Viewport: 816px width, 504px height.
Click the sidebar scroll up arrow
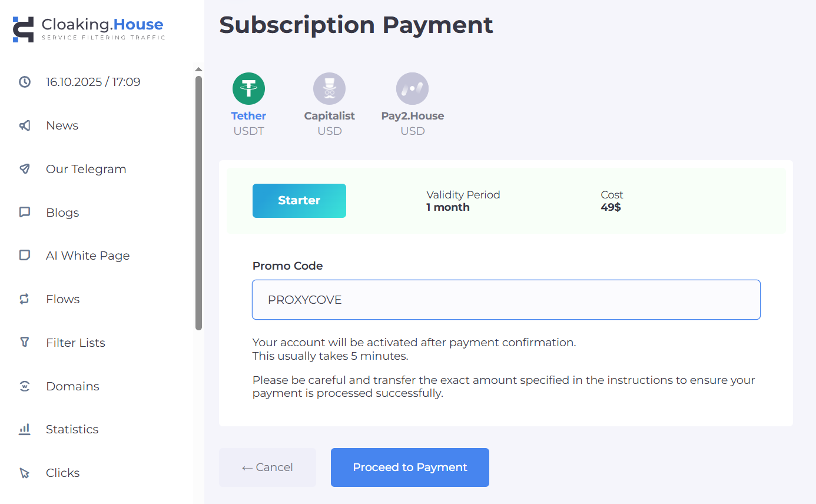pyautogui.click(x=198, y=69)
